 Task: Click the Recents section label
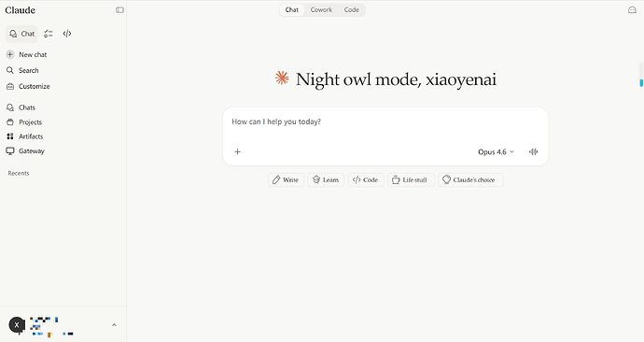click(x=19, y=174)
